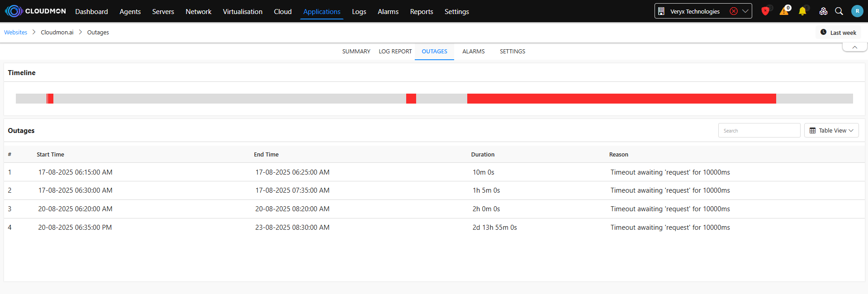
Task: Click the Cloudmon.ai breadcrumb
Action: pyautogui.click(x=57, y=33)
